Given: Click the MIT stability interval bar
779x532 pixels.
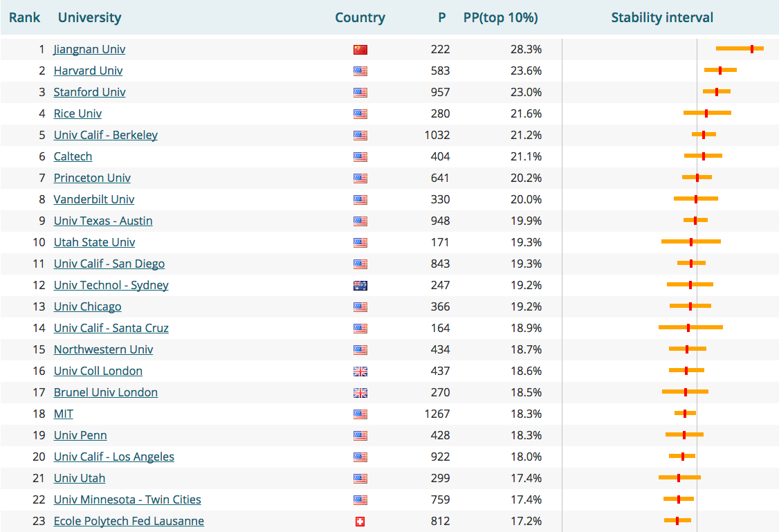Looking at the screenshot, I should pyautogui.click(x=685, y=413).
